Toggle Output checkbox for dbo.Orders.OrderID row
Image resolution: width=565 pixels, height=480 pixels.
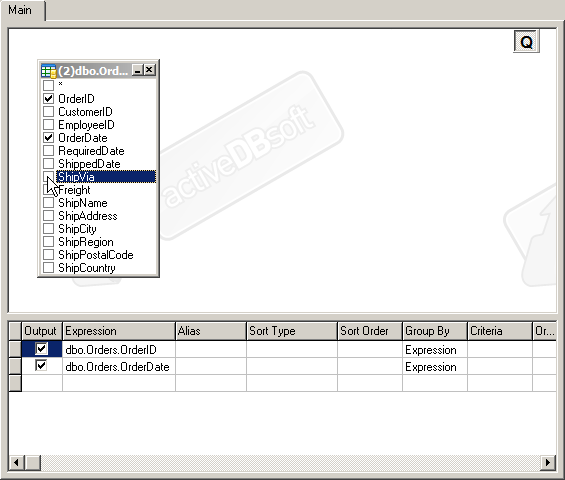pyautogui.click(x=41, y=348)
